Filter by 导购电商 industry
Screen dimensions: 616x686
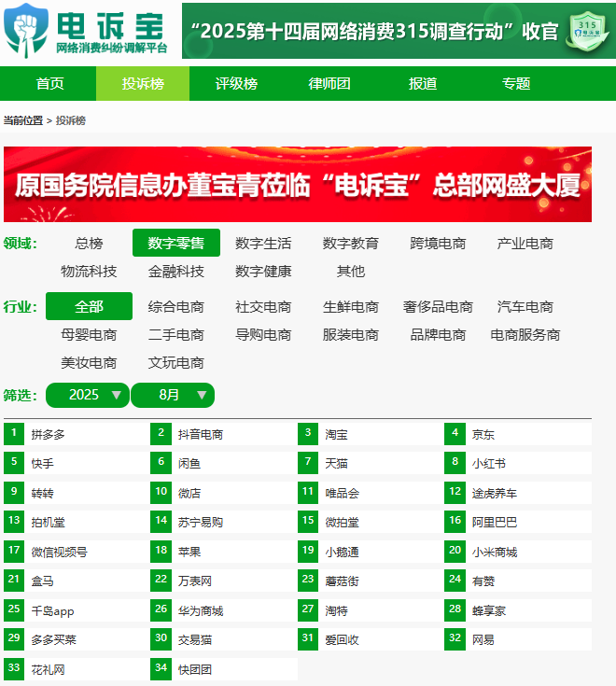point(263,335)
